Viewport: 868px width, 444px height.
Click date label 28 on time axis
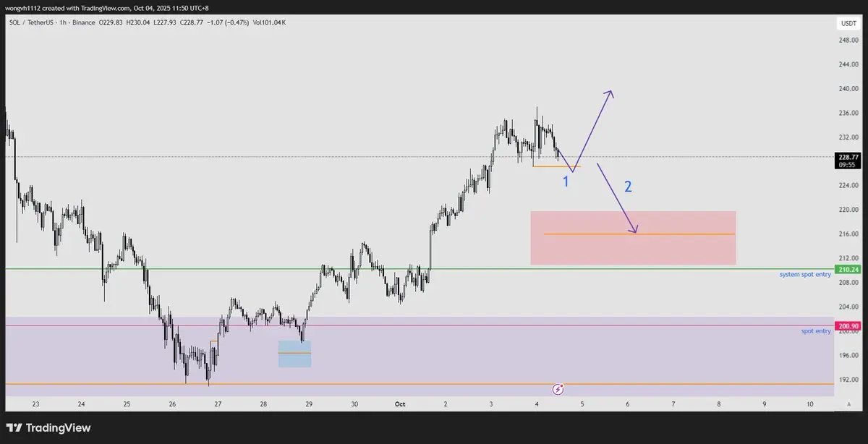pos(263,404)
